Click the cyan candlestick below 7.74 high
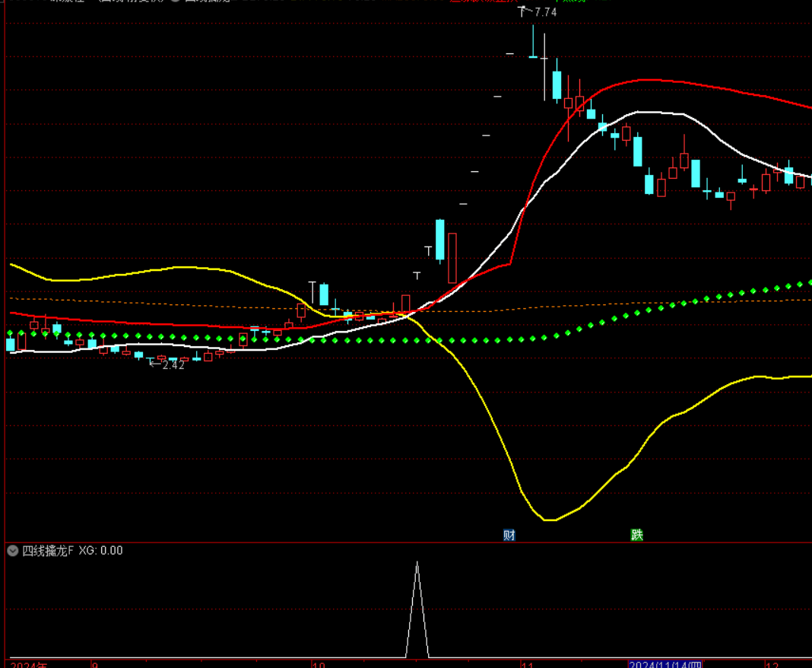The image size is (812, 668). [557, 85]
